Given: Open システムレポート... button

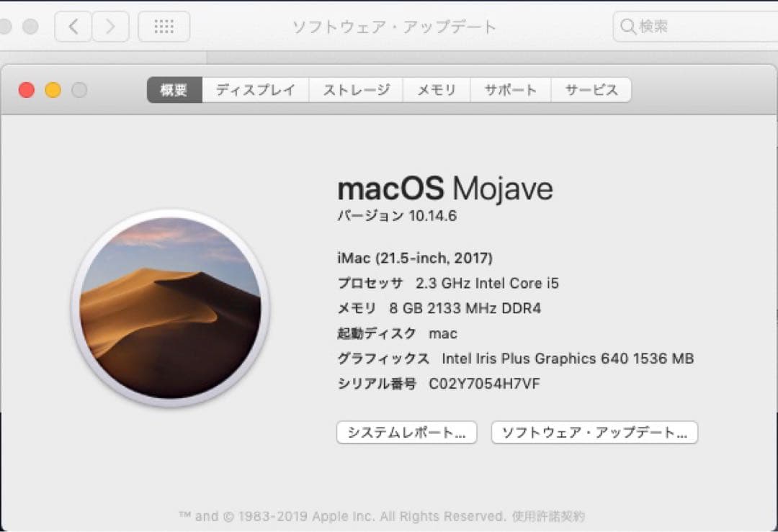Looking at the screenshot, I should (406, 433).
